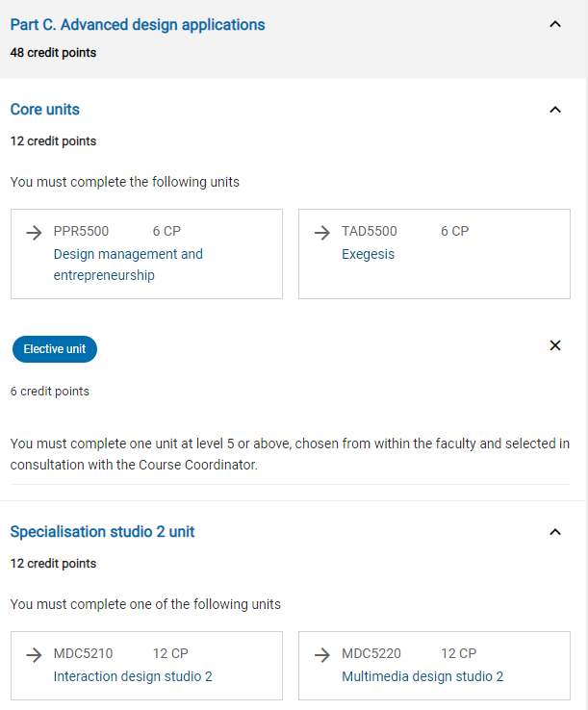Click the MDC5210 unit code
This screenshot has height=710, width=588.
pyautogui.click(x=83, y=653)
